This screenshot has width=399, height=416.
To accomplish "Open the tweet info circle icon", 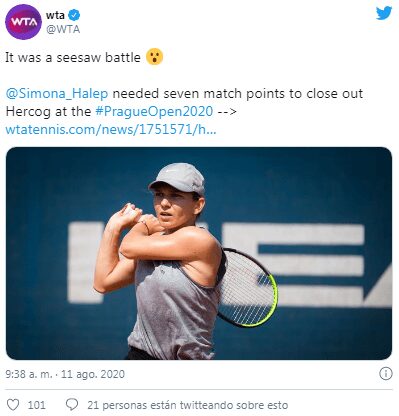I will (x=386, y=374).
